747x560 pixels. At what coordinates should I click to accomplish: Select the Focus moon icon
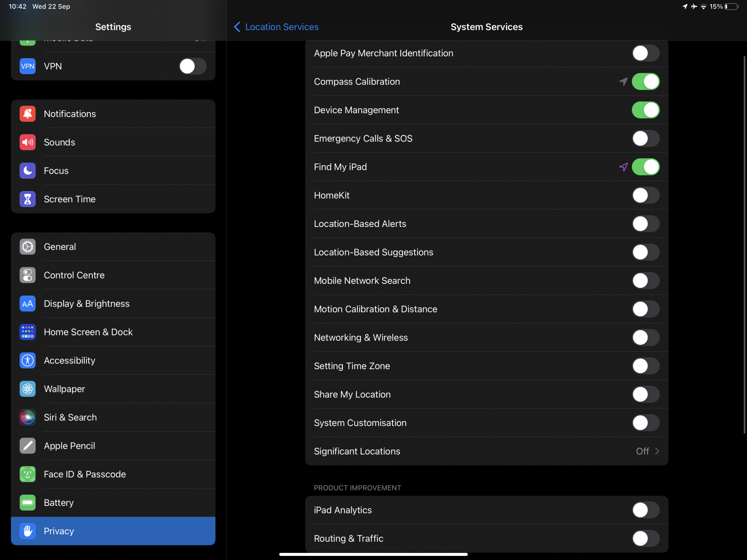pos(28,171)
